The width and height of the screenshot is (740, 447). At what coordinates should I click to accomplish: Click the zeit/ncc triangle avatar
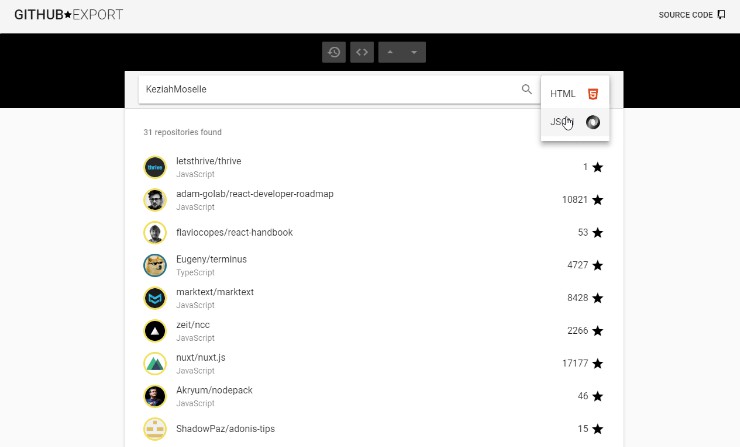(x=154, y=330)
